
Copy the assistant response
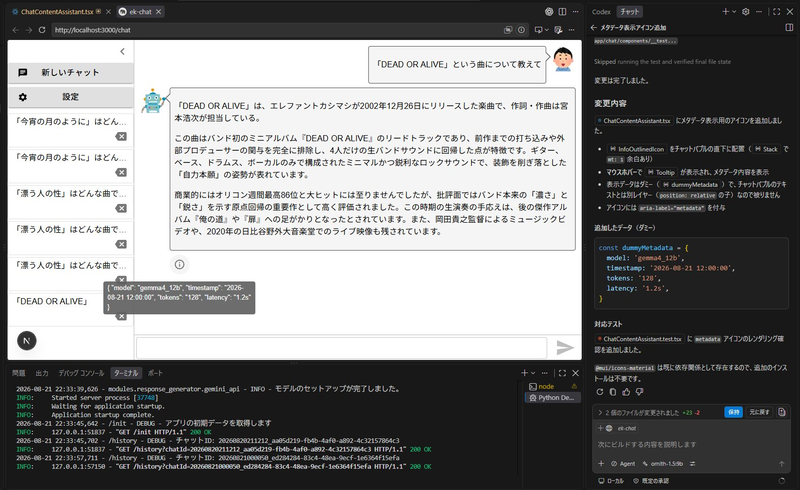pos(613,392)
